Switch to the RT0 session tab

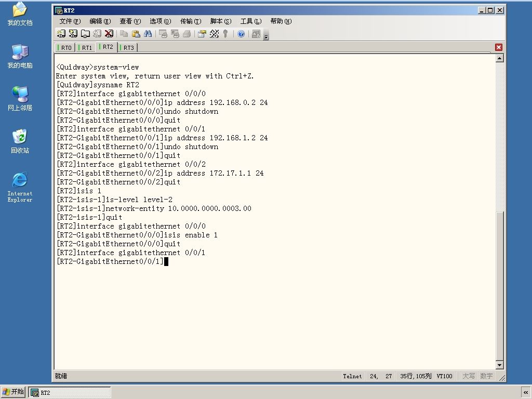pyautogui.click(x=65, y=47)
